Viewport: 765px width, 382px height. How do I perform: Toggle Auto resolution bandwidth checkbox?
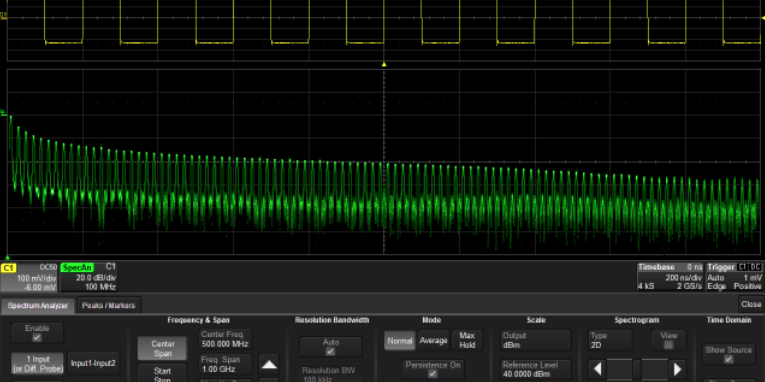(x=330, y=351)
